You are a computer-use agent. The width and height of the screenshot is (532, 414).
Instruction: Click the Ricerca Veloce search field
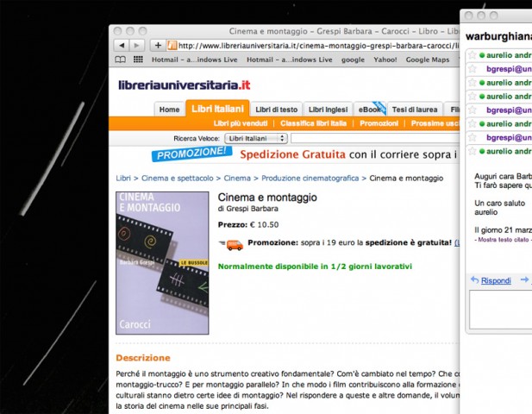375,139
